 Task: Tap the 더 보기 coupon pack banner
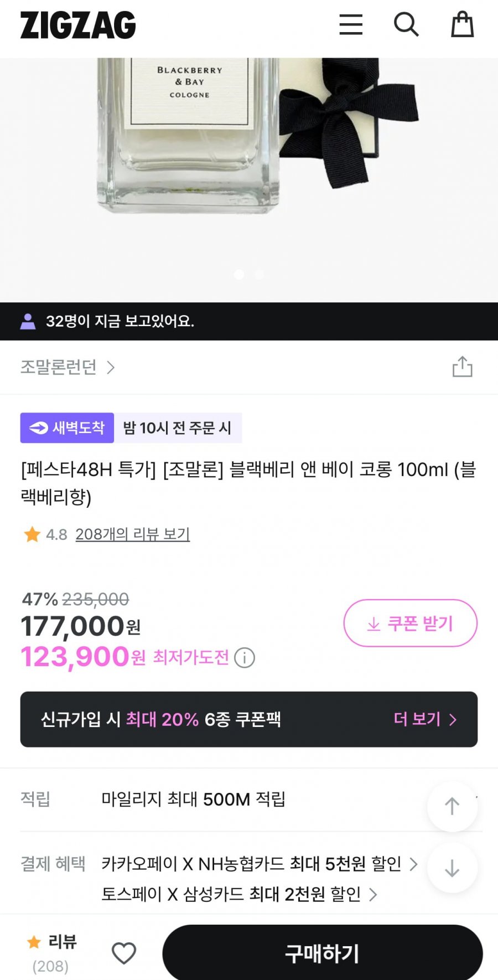pyautogui.click(x=425, y=719)
